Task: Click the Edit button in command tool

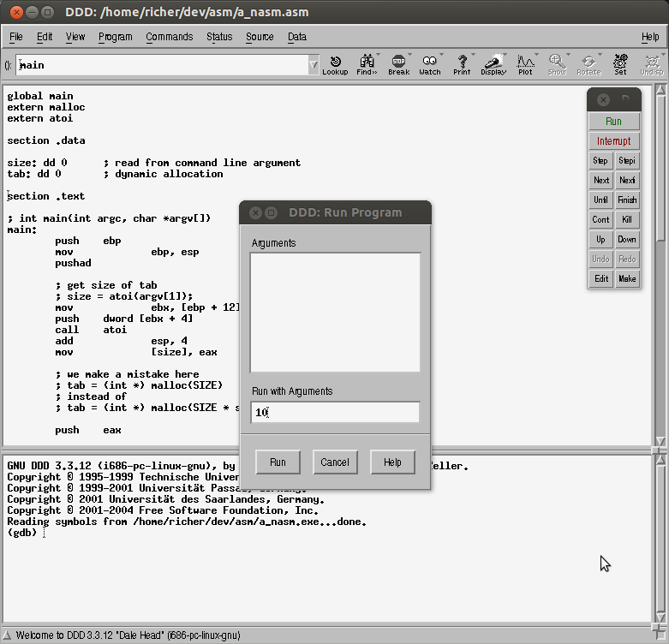Action: (600, 278)
